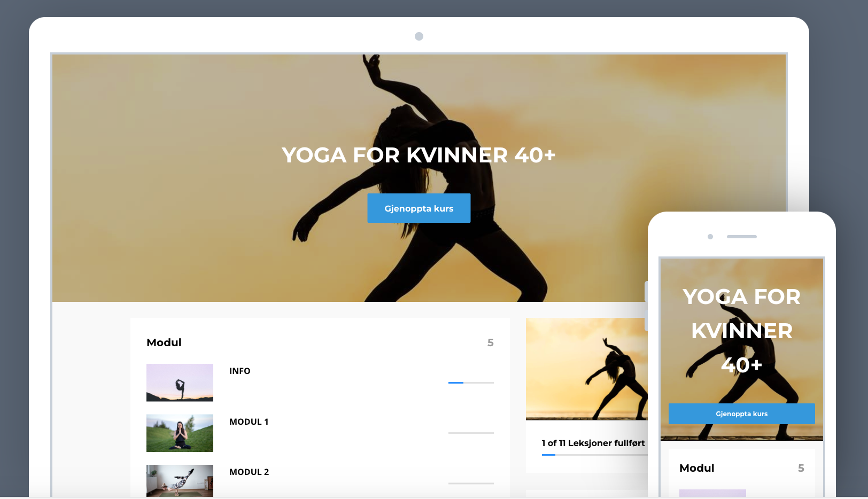Click the MODUL 2 progress bar
This screenshot has width=868, height=499.
click(x=471, y=483)
